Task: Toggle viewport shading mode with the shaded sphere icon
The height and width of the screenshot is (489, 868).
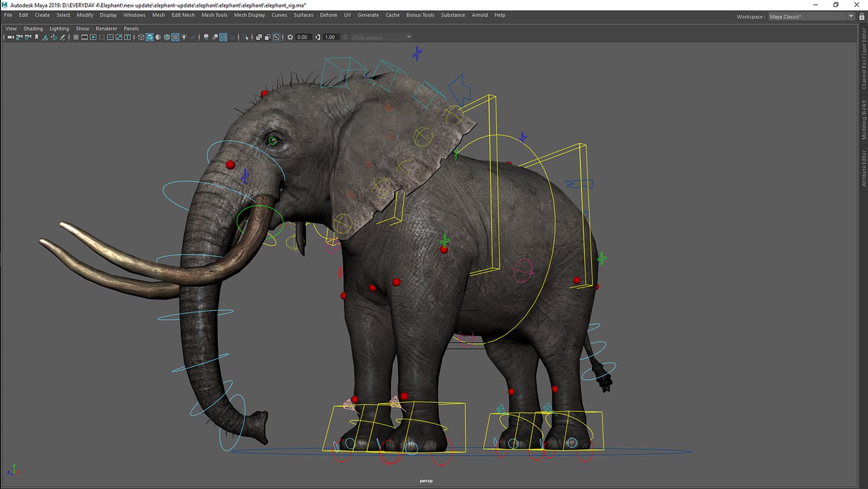Action: coord(148,37)
